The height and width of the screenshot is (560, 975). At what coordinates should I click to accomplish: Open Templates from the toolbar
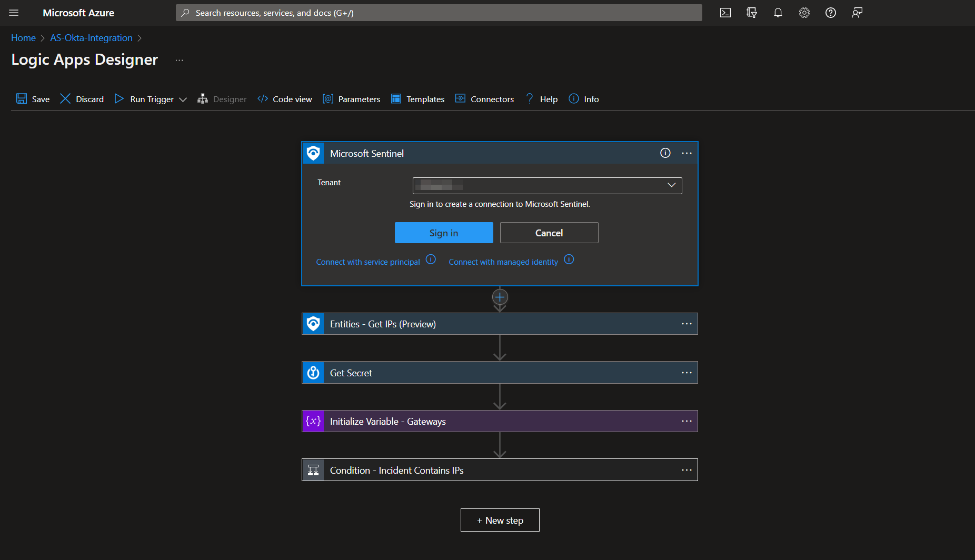[418, 99]
